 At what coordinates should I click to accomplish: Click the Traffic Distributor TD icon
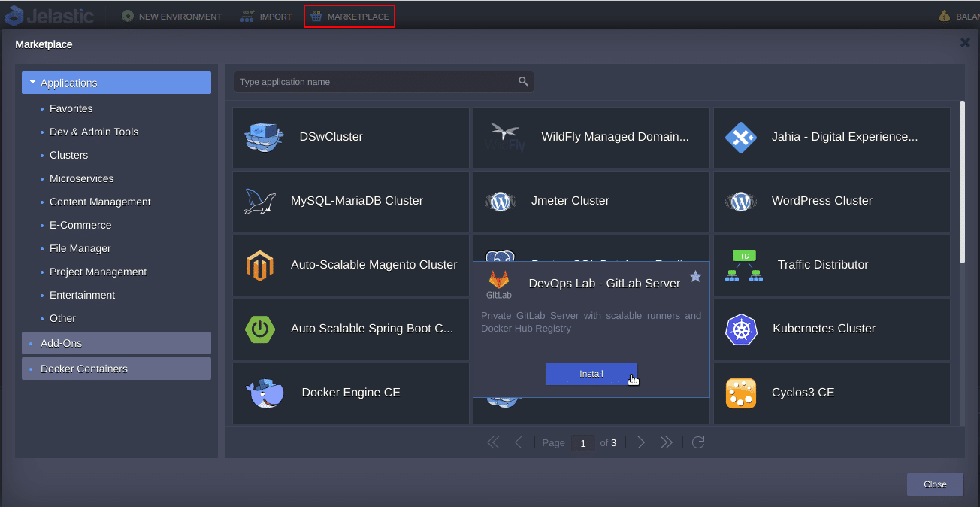click(x=744, y=265)
